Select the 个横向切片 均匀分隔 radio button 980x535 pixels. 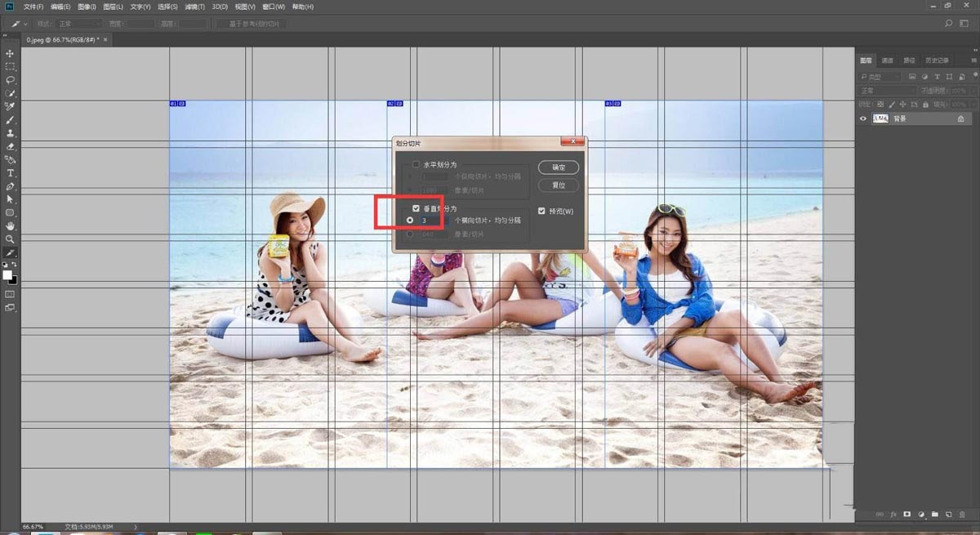409,221
